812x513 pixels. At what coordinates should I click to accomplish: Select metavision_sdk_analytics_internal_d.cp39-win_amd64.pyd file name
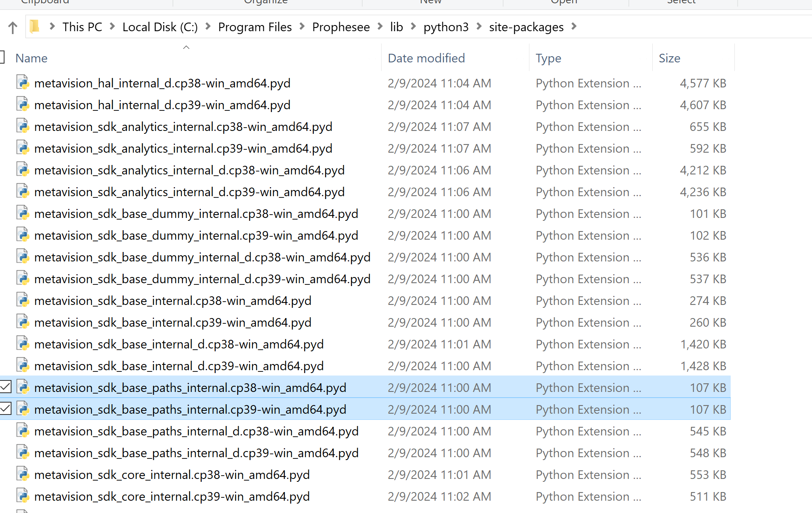(189, 192)
